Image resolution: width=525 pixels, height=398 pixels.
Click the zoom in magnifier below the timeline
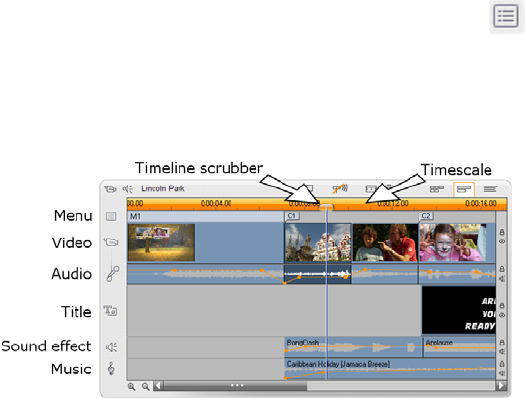(132, 387)
